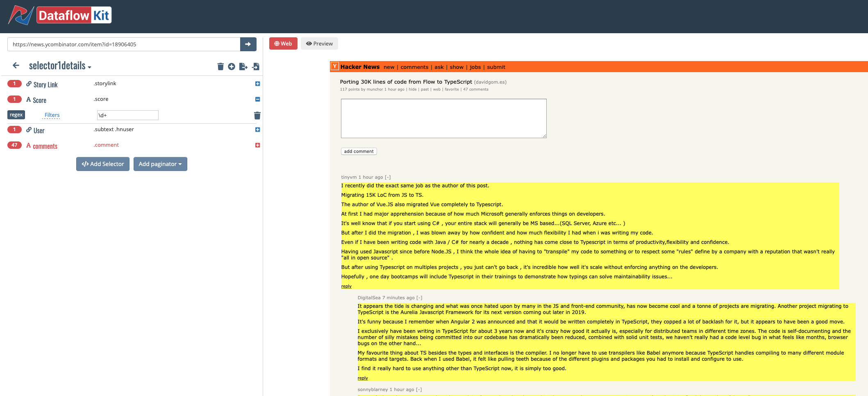Click the text type icon beside Score
Viewport: 868px width, 396px height.
29,100
